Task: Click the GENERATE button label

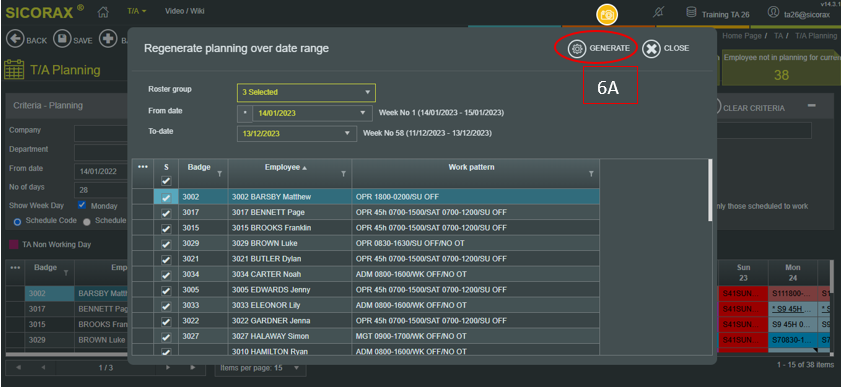Action: coord(609,48)
